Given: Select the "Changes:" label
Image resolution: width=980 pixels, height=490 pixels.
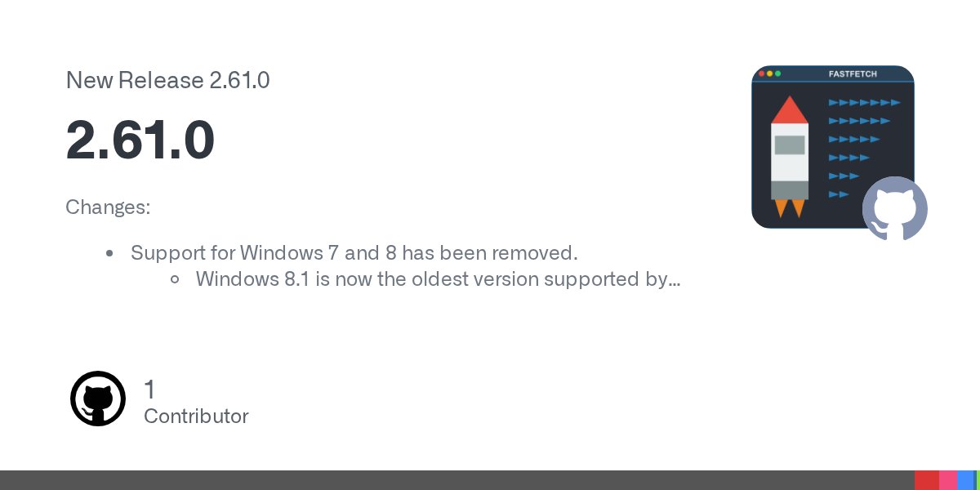Looking at the screenshot, I should (x=108, y=207).
